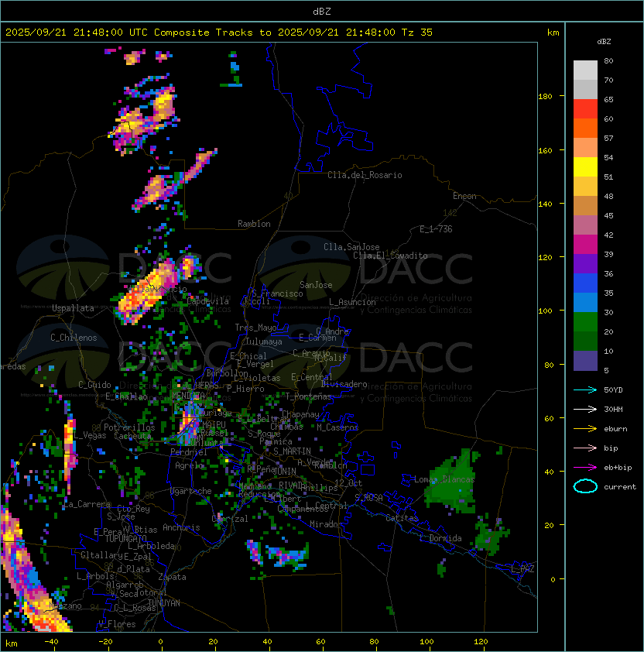Click the cyan 'current' ellipse legend symbol
This screenshot has height=652, width=644.
click(x=585, y=486)
